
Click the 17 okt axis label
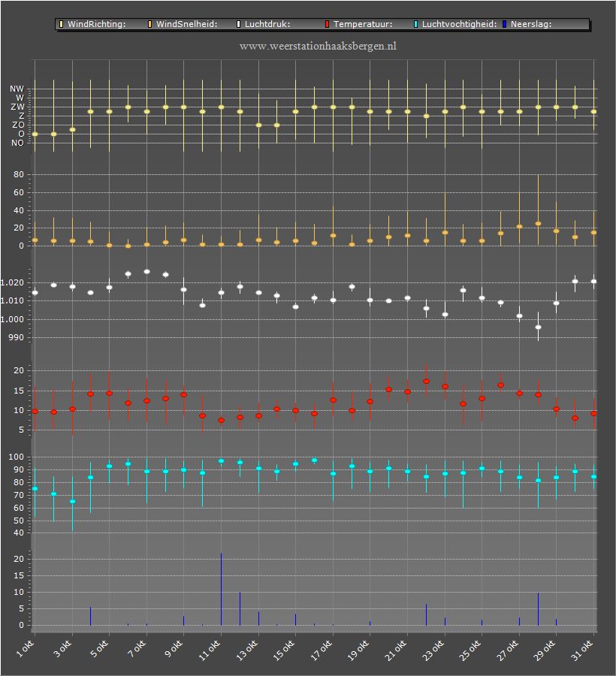[x=322, y=650]
